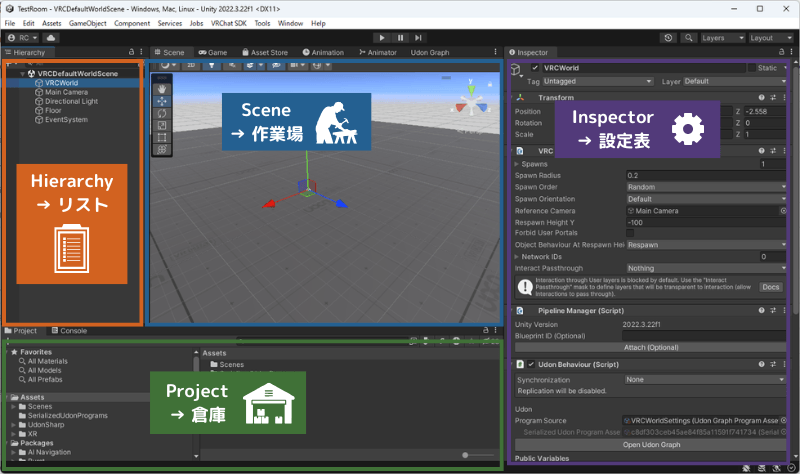The height and width of the screenshot is (474, 800).
Task: Click the Step frame button
Action: (418, 38)
